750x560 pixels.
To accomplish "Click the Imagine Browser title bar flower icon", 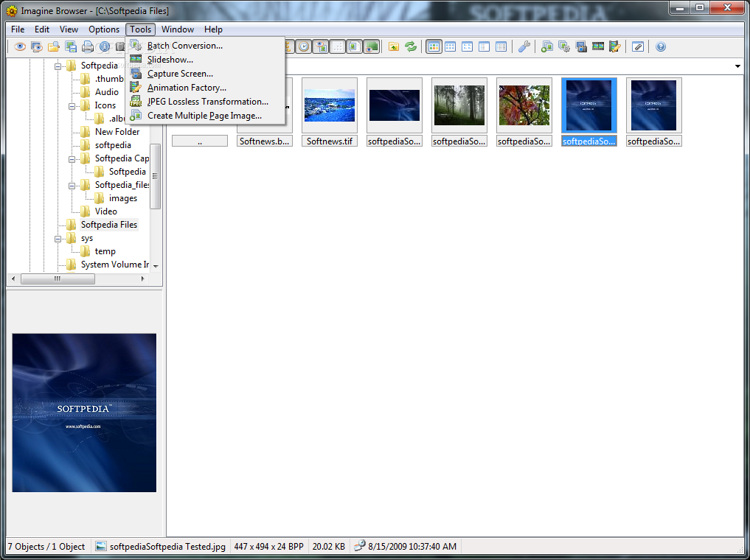I will [x=12, y=11].
